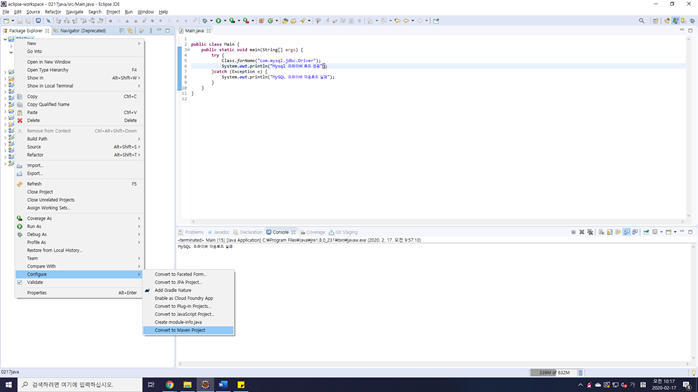Click the Package Explorer View Menu icon

(150, 31)
